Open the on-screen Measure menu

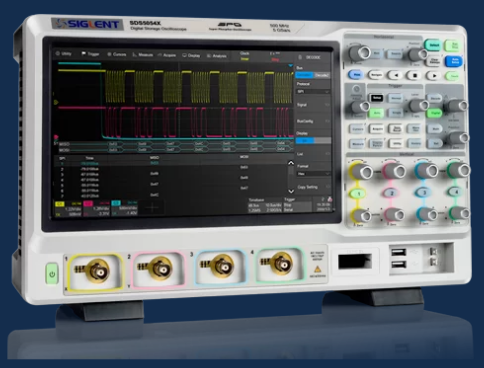point(143,55)
